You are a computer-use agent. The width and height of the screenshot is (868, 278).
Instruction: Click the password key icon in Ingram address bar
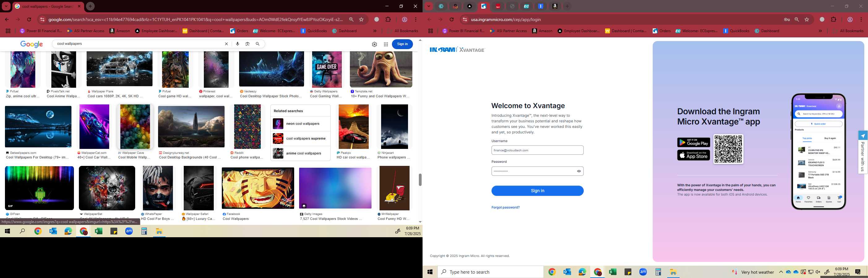(x=787, y=19)
